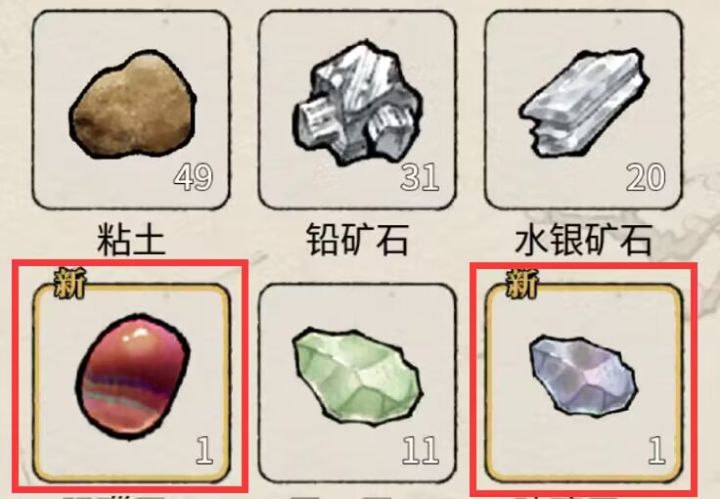Select the brown clay lump item
The height and width of the screenshot is (499, 720).
[x=132, y=105]
